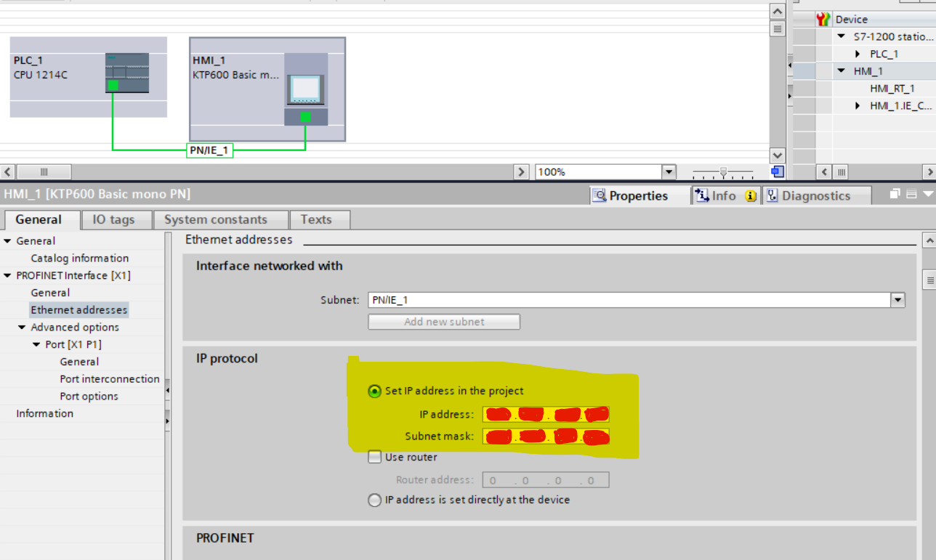Collapse the top-level General tree node
This screenshot has height=560, width=936.
click(x=7, y=241)
